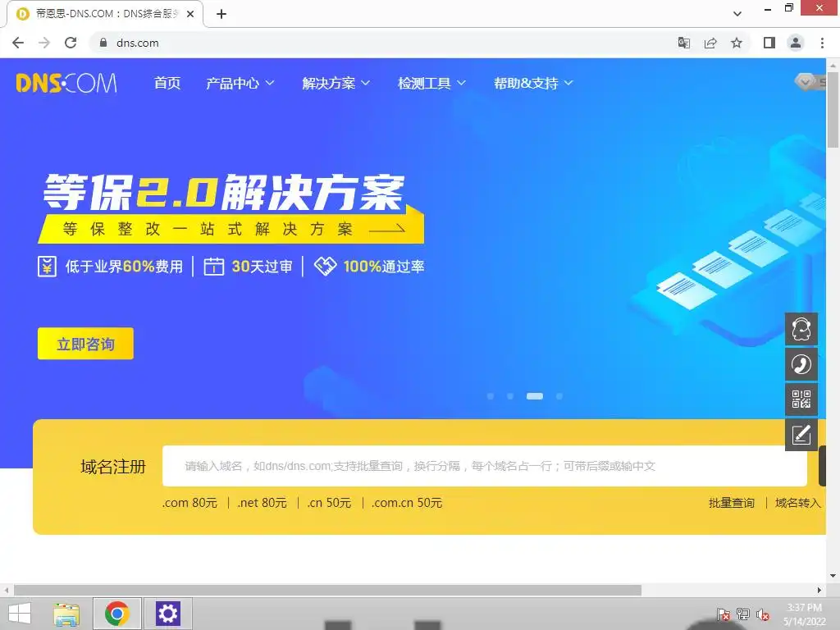Image resolution: width=840 pixels, height=630 pixels.
Task: Click the Action Center flag tray icon
Action: tap(724, 614)
